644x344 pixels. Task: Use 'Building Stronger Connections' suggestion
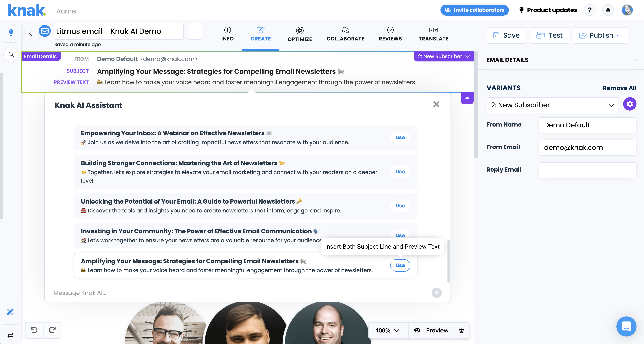pyautogui.click(x=400, y=172)
